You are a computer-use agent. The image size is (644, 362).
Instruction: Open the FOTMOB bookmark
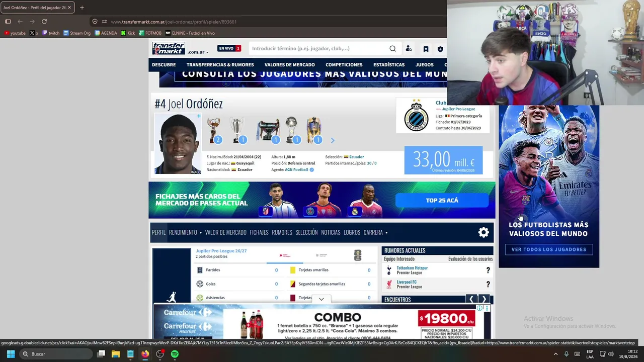pos(150,33)
